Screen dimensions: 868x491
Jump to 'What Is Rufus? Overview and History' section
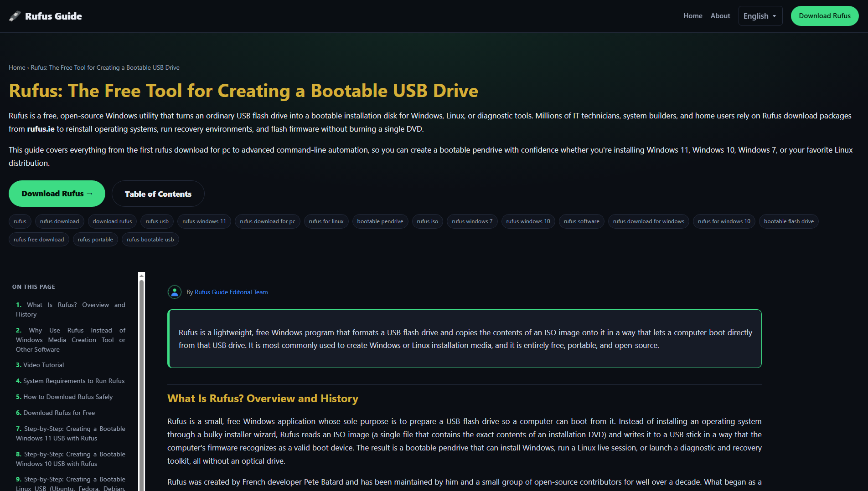[x=71, y=310]
